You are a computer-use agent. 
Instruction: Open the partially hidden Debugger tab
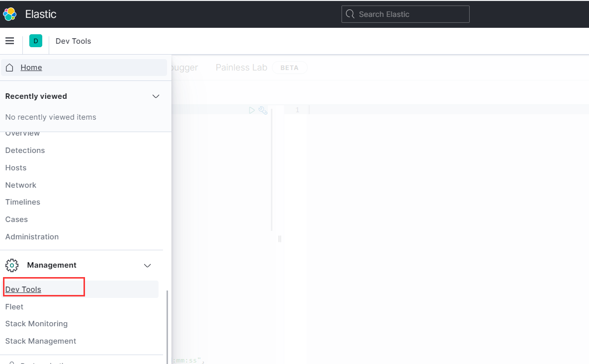tap(185, 68)
